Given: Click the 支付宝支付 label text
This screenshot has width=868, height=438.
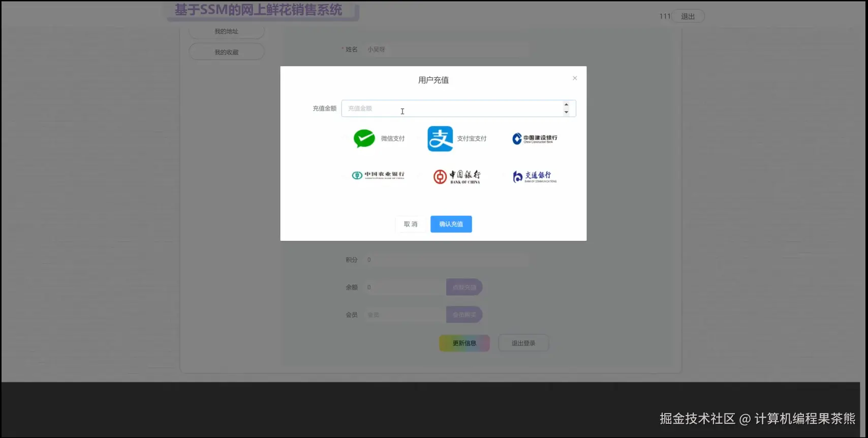Looking at the screenshot, I should [x=472, y=138].
